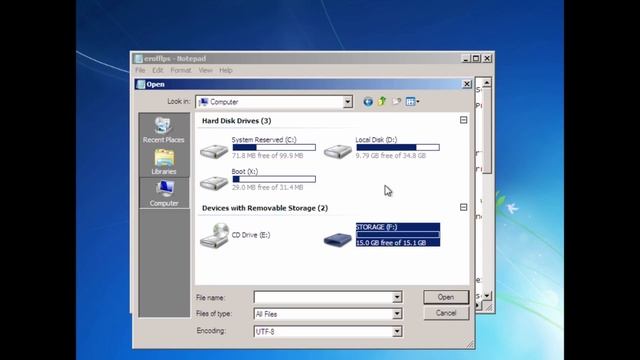
Task: Click Notepad title bar icon
Action: point(139,59)
